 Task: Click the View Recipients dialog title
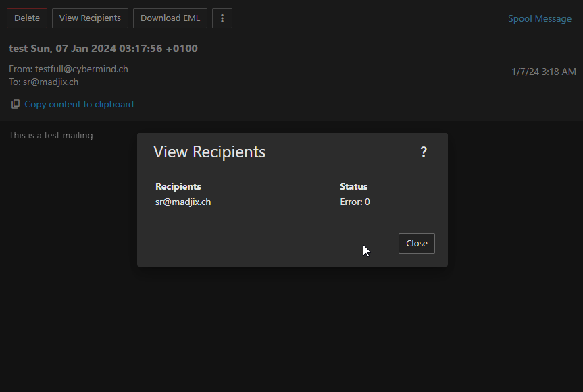pyautogui.click(x=209, y=152)
